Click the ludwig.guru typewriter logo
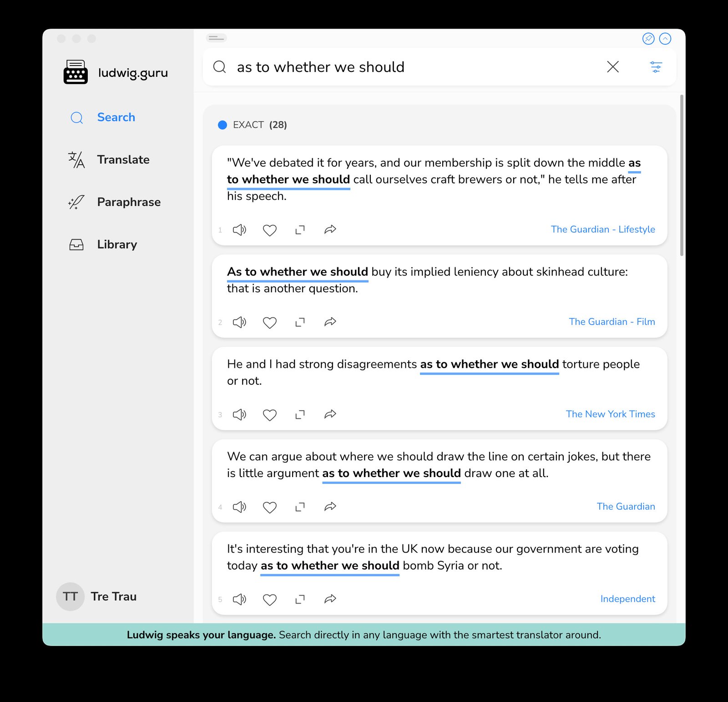Viewport: 728px width, 702px height. pos(76,72)
